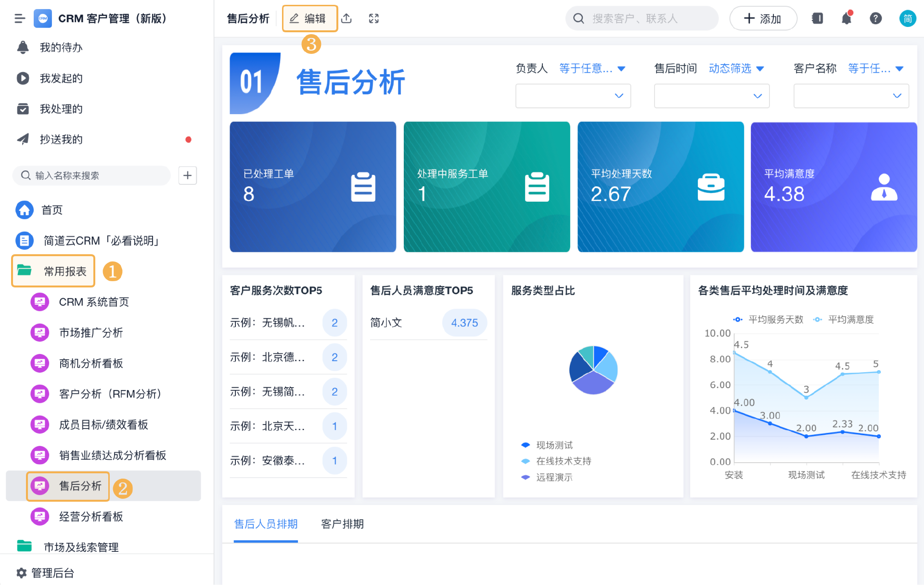Enter fullscreen with the expand icon
This screenshot has height=585, width=924.
(x=374, y=19)
